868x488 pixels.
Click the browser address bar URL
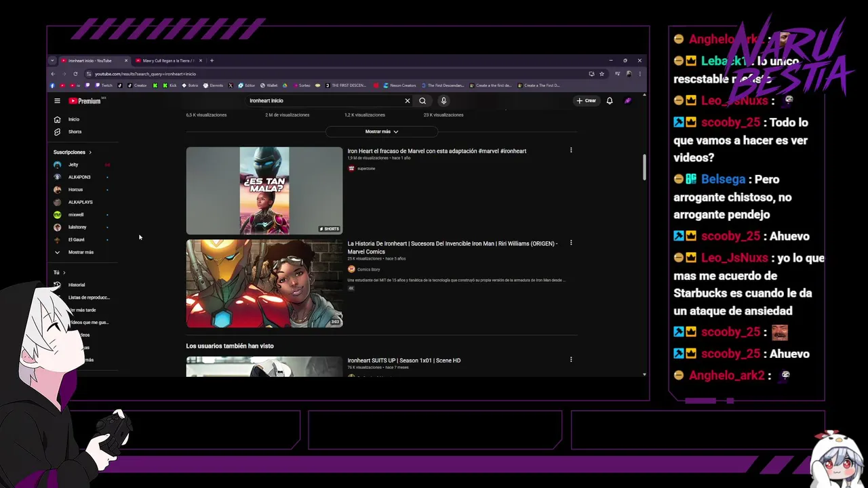click(145, 74)
